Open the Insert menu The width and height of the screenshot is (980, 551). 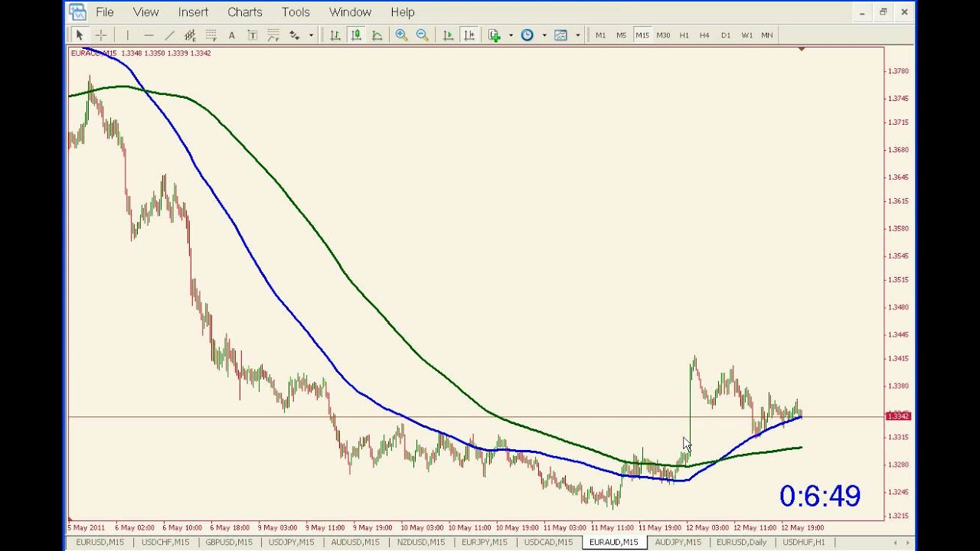click(x=193, y=12)
